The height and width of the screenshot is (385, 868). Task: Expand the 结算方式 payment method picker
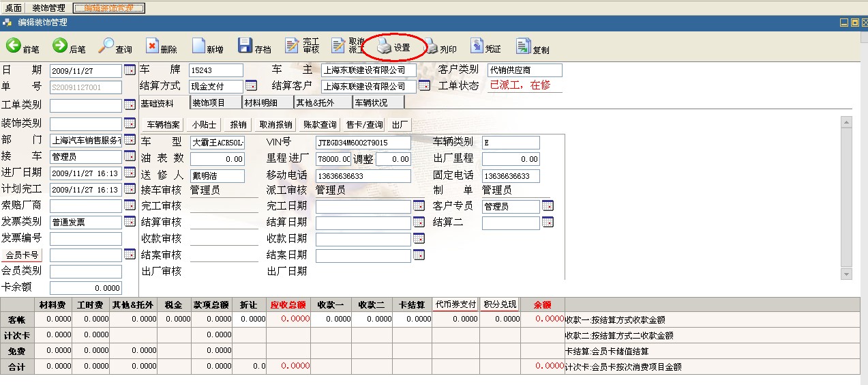tap(251, 86)
